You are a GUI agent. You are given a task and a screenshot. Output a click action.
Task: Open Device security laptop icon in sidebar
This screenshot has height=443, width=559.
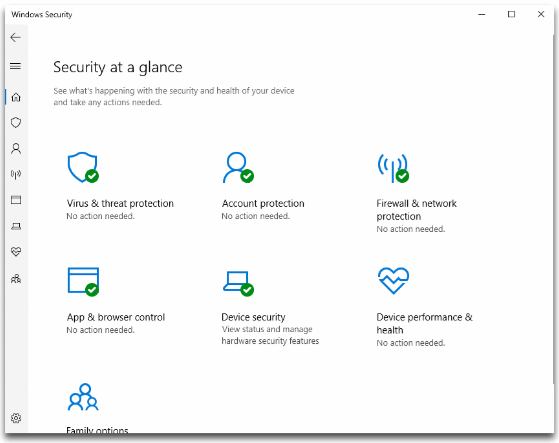pyautogui.click(x=16, y=226)
